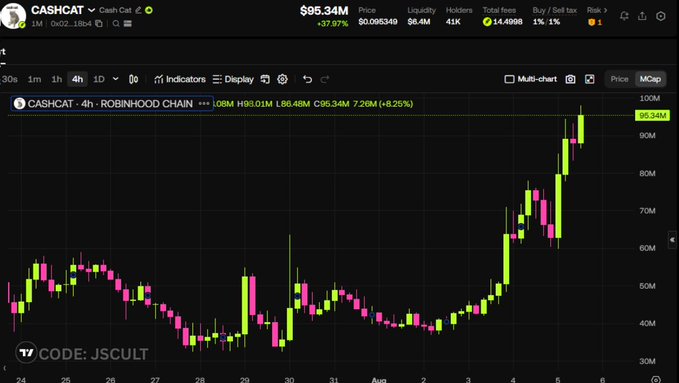679x383 pixels.
Task: Click the 95.34M current price label on axis
Action: pyautogui.click(x=652, y=115)
